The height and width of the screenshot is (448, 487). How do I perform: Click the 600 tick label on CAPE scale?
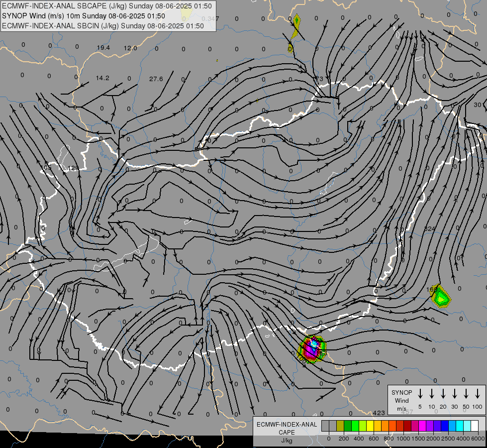pos(374,439)
